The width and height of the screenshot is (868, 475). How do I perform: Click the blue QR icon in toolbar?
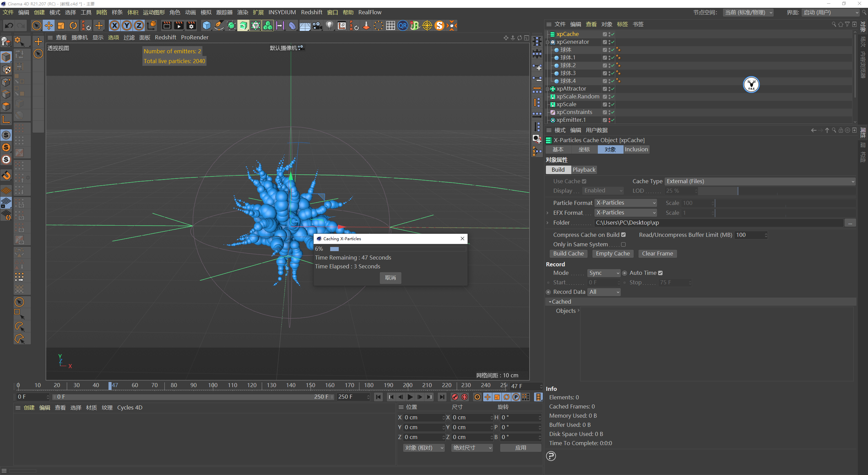[403, 25]
